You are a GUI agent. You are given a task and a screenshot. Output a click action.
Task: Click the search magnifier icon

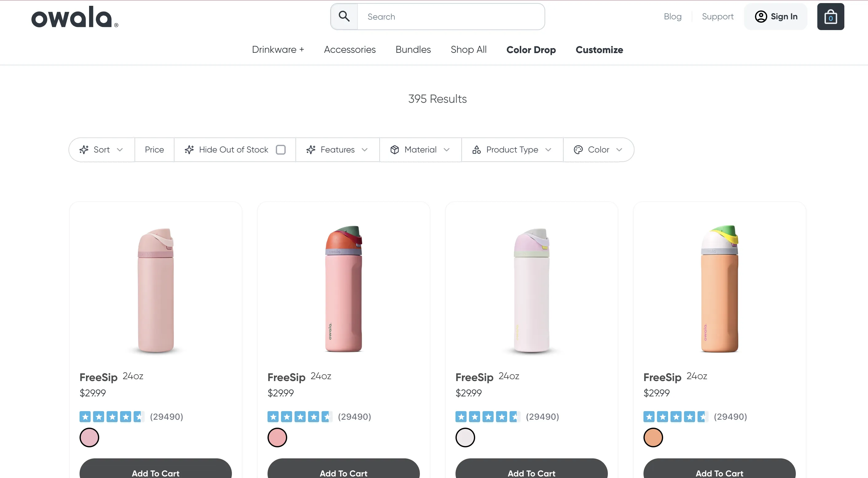coord(344,16)
